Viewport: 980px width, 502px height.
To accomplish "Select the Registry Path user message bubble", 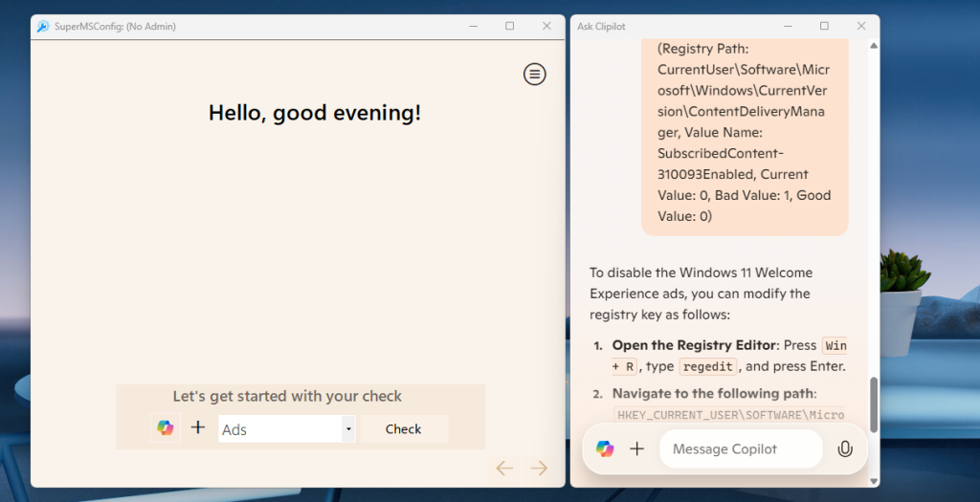I will point(744,132).
